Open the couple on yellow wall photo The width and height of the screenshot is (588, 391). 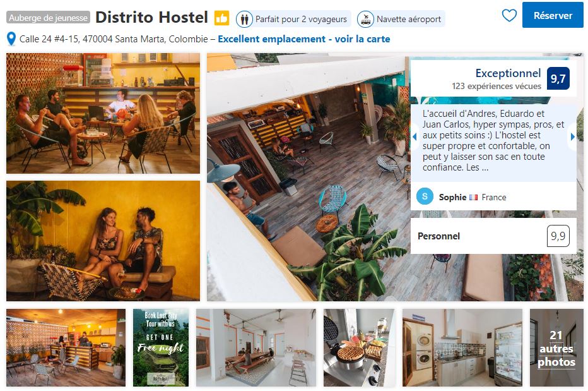(x=103, y=241)
